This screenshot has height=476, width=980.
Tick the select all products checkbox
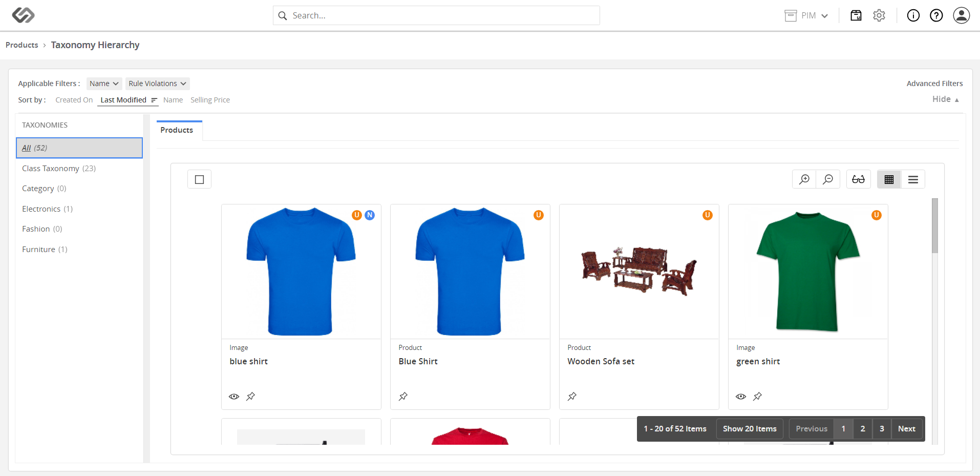click(200, 179)
